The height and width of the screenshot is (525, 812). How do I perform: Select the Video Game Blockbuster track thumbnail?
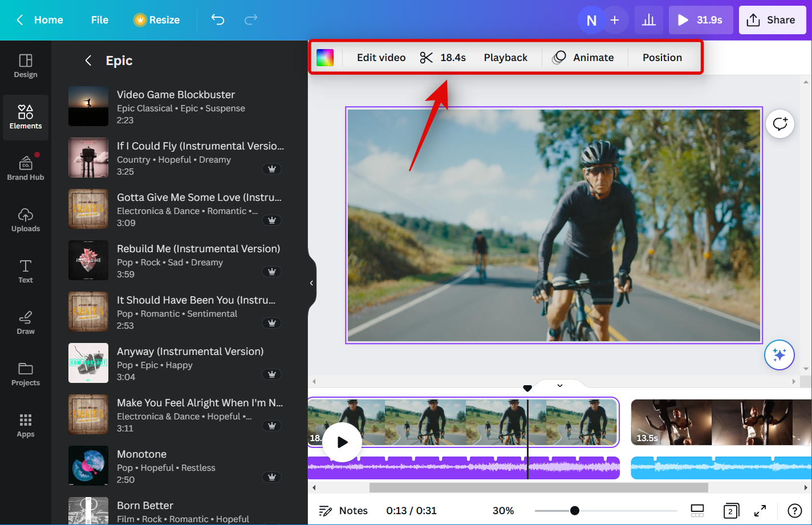[88, 106]
